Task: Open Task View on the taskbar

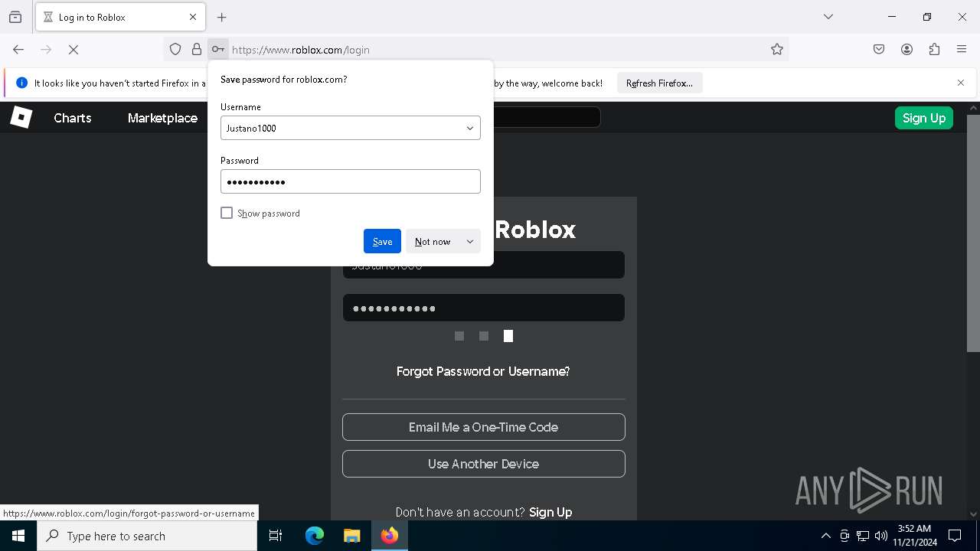Action: tap(276, 536)
